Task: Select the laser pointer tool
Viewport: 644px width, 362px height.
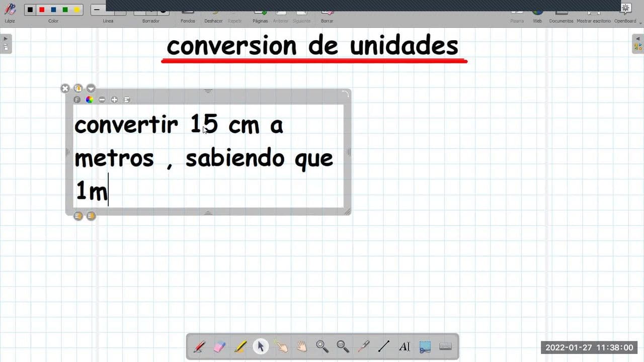Action: 363,346
